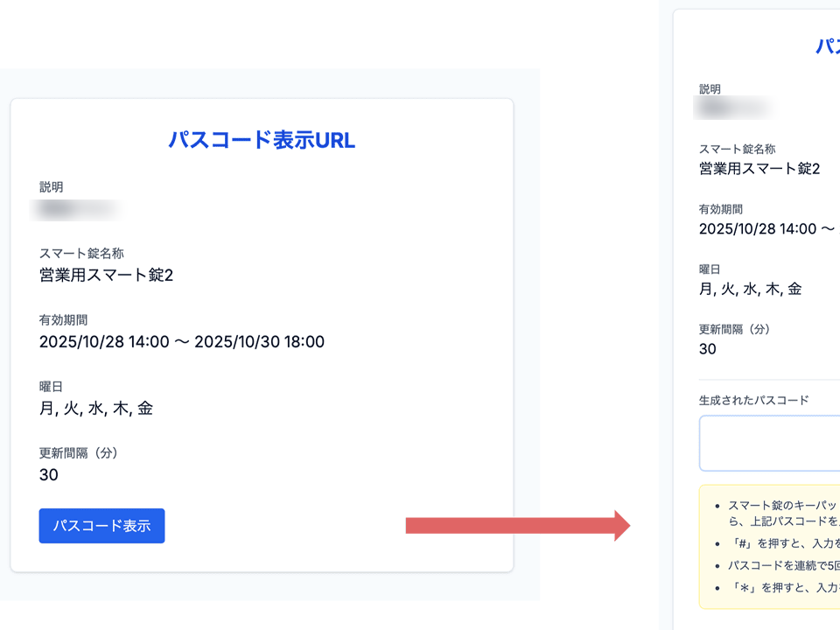The height and width of the screenshot is (630, 840).
Task: Click the パスコード表示 button
Action: click(101, 526)
